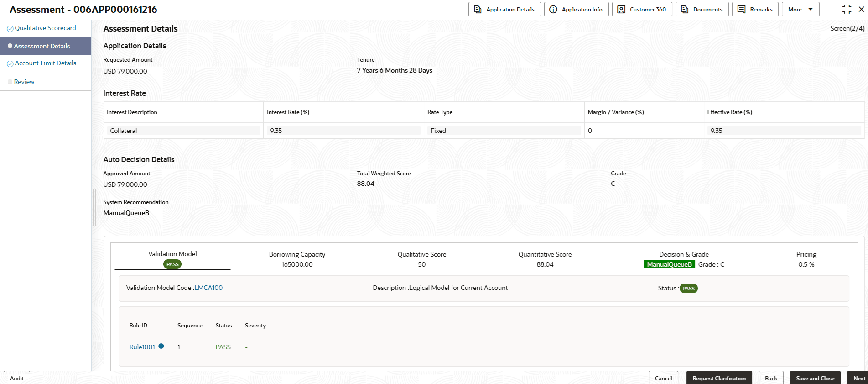Screen dimensions: 868x384
Task: Open the Review step in sidebar
Action: click(24, 82)
